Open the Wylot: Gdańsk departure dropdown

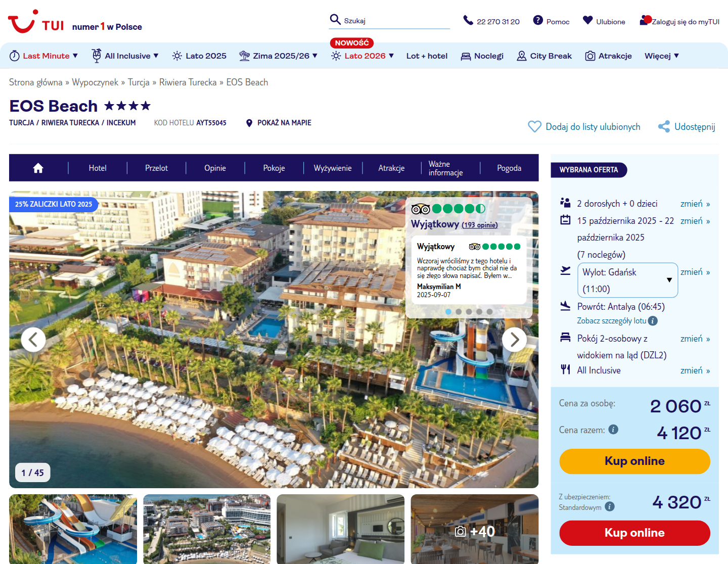627,280
